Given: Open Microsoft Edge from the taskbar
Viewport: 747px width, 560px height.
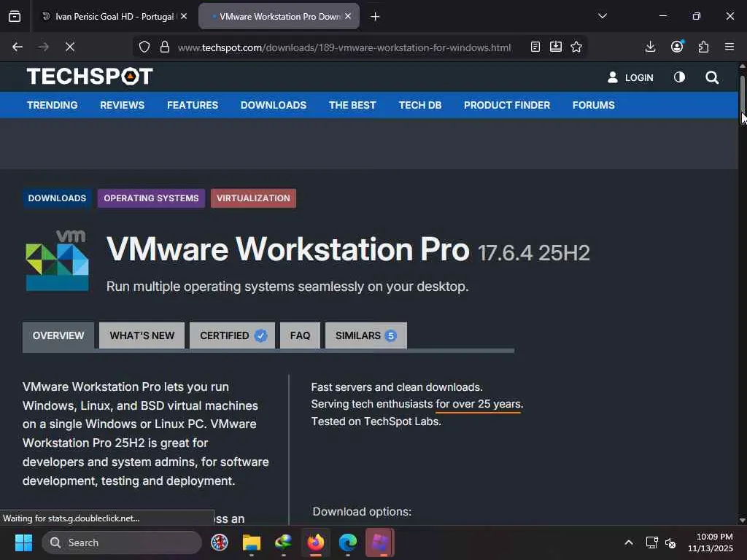Looking at the screenshot, I should 348,542.
